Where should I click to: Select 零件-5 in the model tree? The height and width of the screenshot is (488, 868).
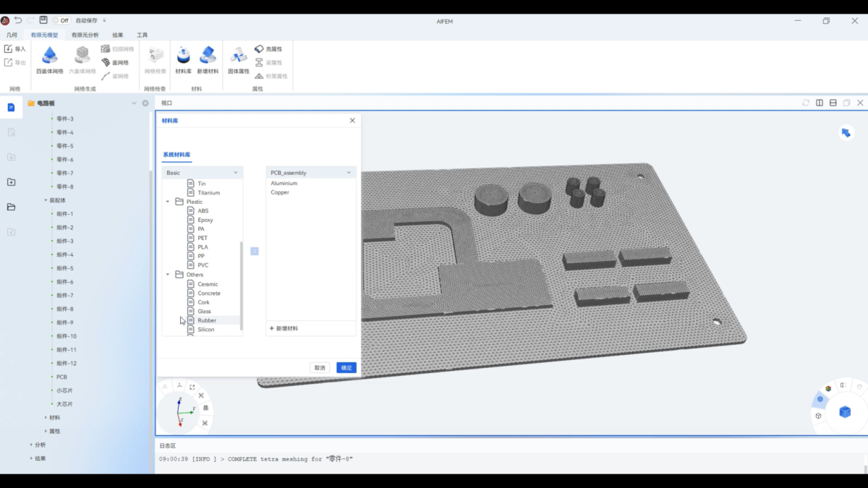click(x=65, y=146)
